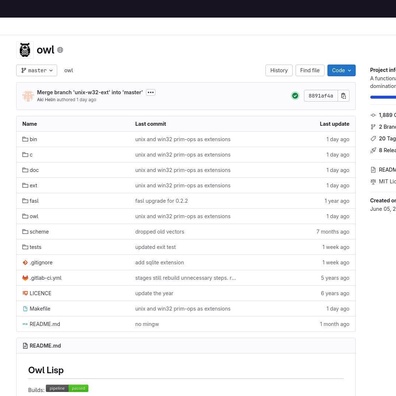Image resolution: width=396 pixels, height=396 pixels.
Task: Open the History button
Action: coord(279,70)
